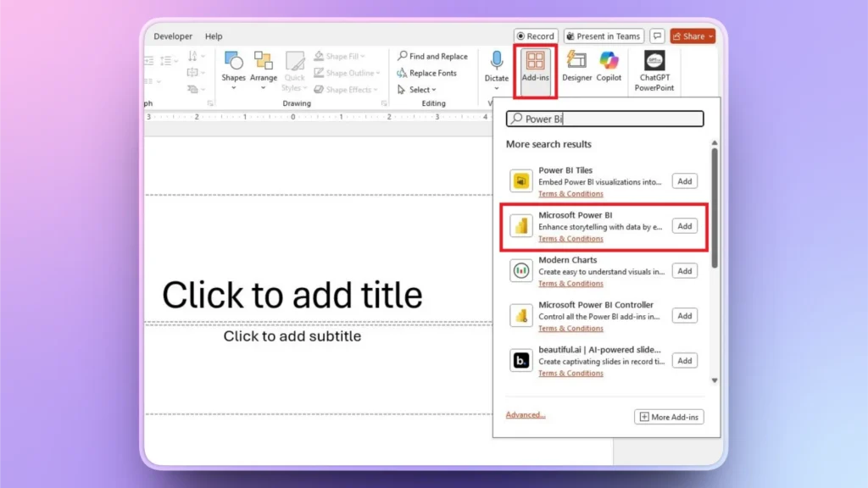The height and width of the screenshot is (488, 868).
Task: Click the Power BI Tiles add-in icon
Action: tap(520, 180)
